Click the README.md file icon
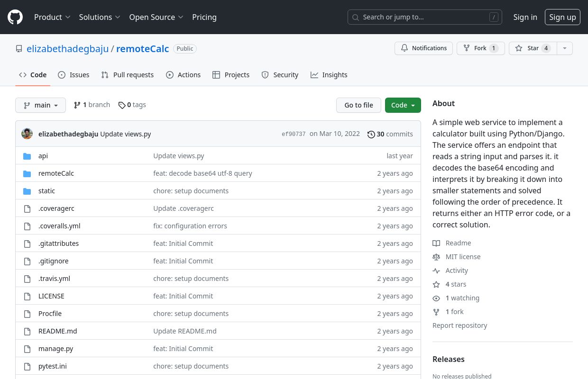This screenshot has height=379, width=588. pos(27,331)
